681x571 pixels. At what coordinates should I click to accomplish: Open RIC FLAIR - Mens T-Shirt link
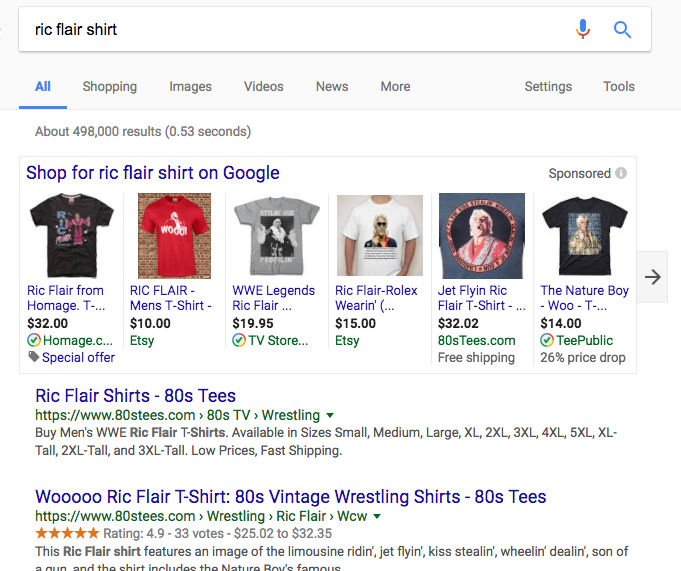[171, 298]
